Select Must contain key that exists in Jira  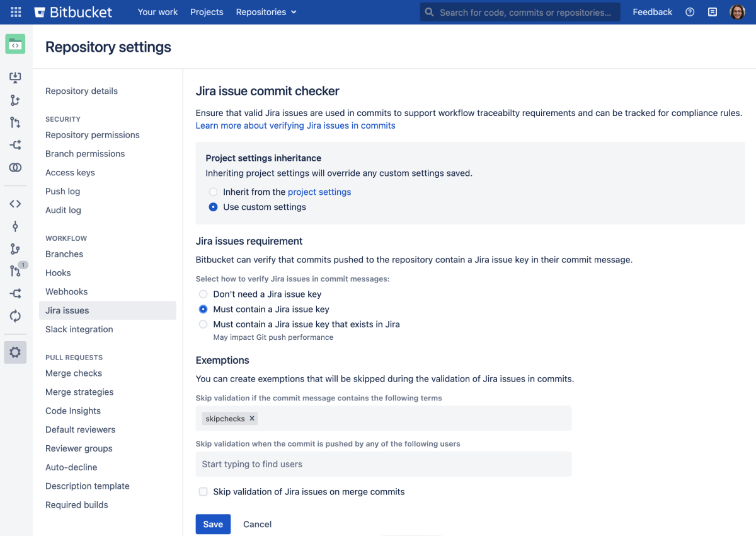(x=203, y=324)
